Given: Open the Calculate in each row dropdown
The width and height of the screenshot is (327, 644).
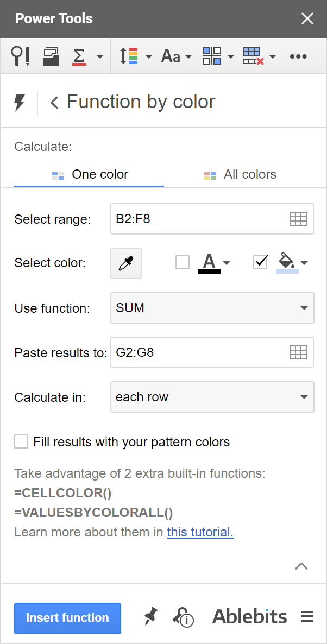Looking at the screenshot, I should 212,397.
